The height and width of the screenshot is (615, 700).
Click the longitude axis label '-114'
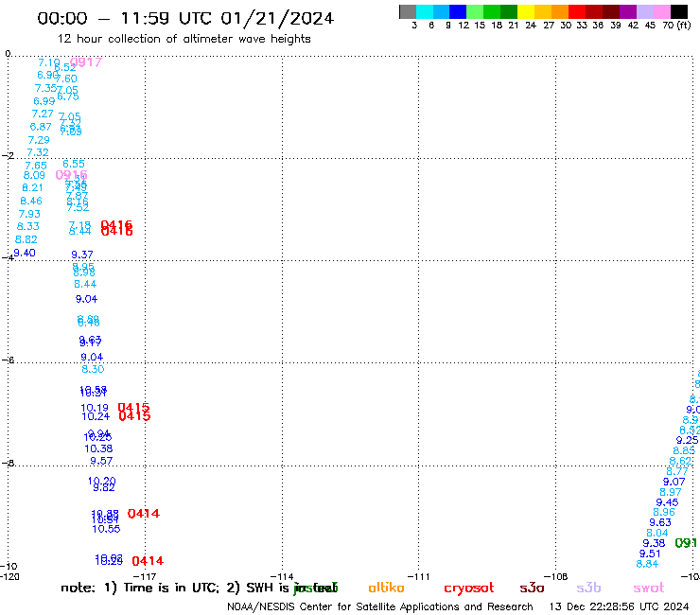pyautogui.click(x=282, y=576)
